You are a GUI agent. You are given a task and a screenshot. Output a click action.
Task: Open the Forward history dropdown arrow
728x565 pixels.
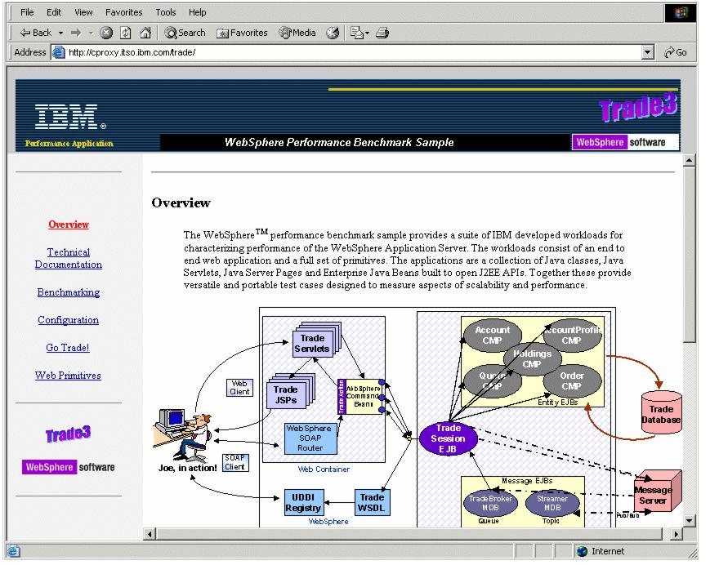[x=91, y=33]
